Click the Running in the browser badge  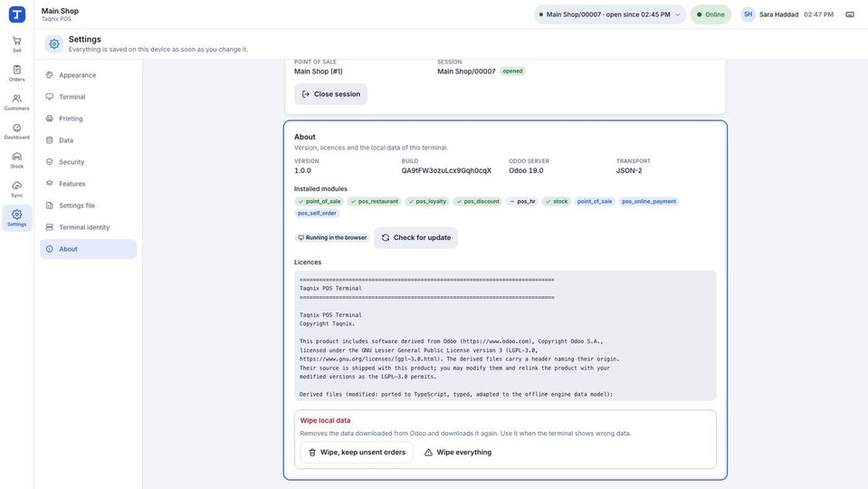pos(332,237)
